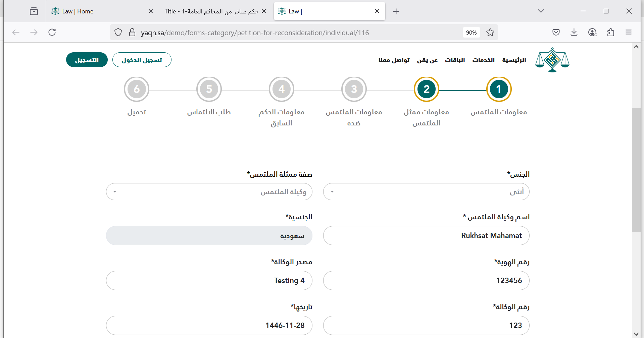Select step 3 in the progress stepper
This screenshot has width=644, height=338.
tap(354, 89)
